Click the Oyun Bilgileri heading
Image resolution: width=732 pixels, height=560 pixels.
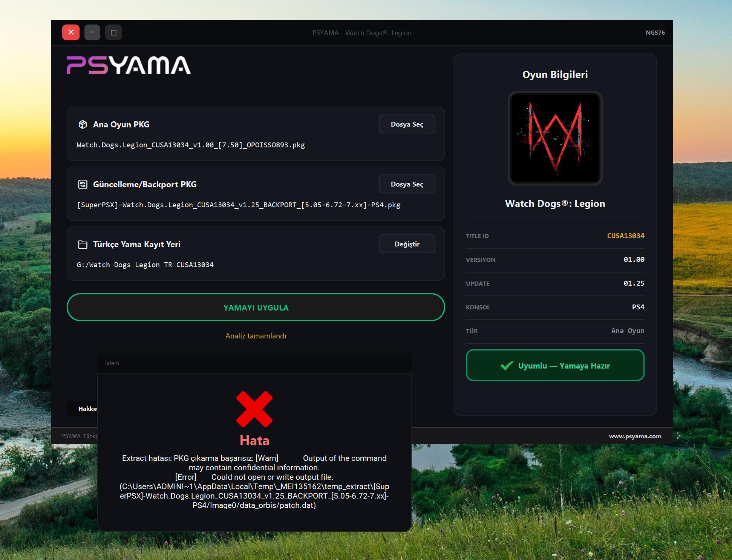(555, 75)
